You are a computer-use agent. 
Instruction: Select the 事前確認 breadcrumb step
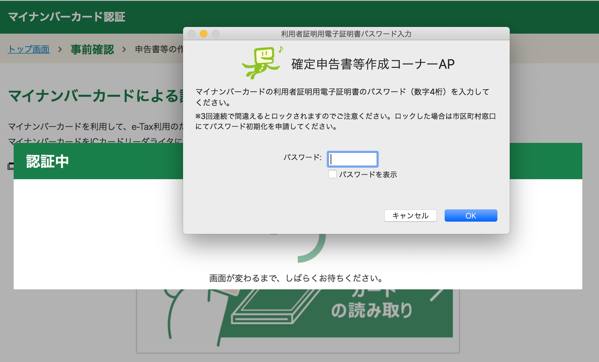pyautogui.click(x=92, y=49)
